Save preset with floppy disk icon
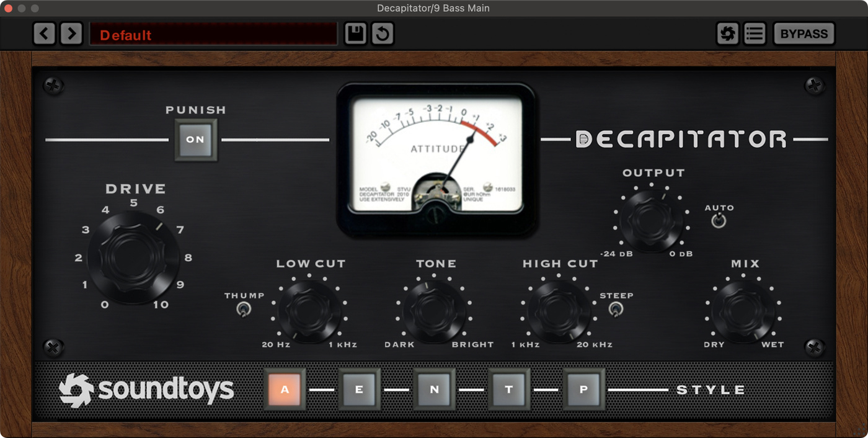The width and height of the screenshot is (868, 438). 356,34
